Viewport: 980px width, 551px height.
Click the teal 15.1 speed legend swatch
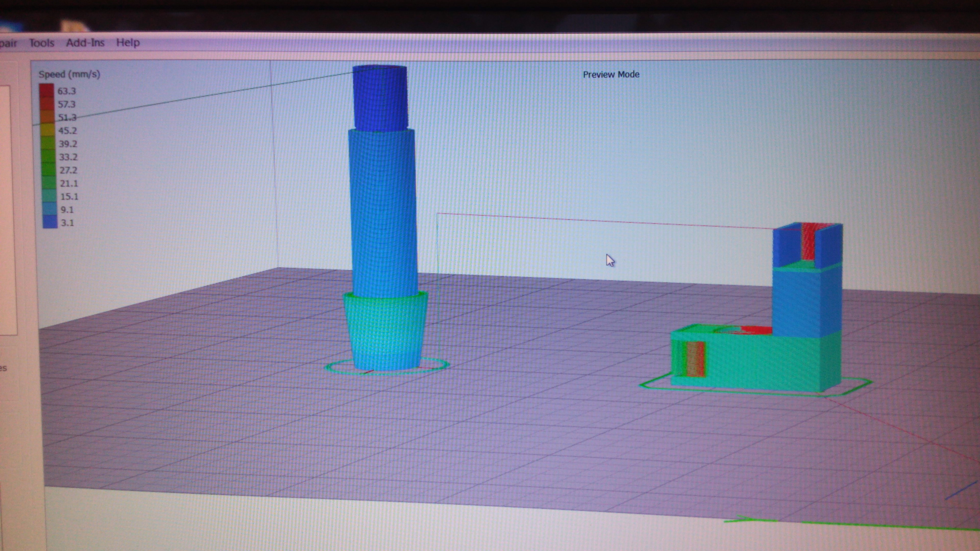pyautogui.click(x=50, y=196)
